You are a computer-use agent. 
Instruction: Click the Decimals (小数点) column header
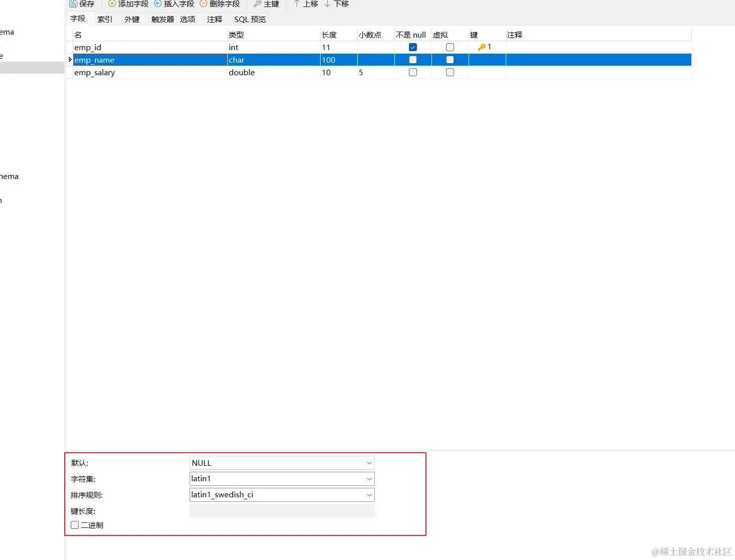coord(376,35)
